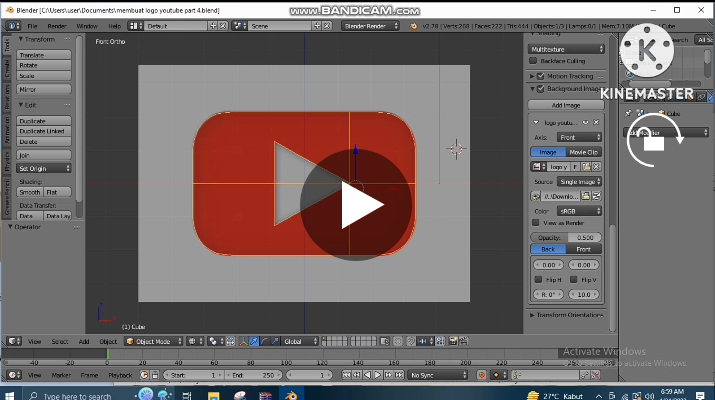
Task: Toggle Backface Culling checkbox
Action: pos(533,61)
